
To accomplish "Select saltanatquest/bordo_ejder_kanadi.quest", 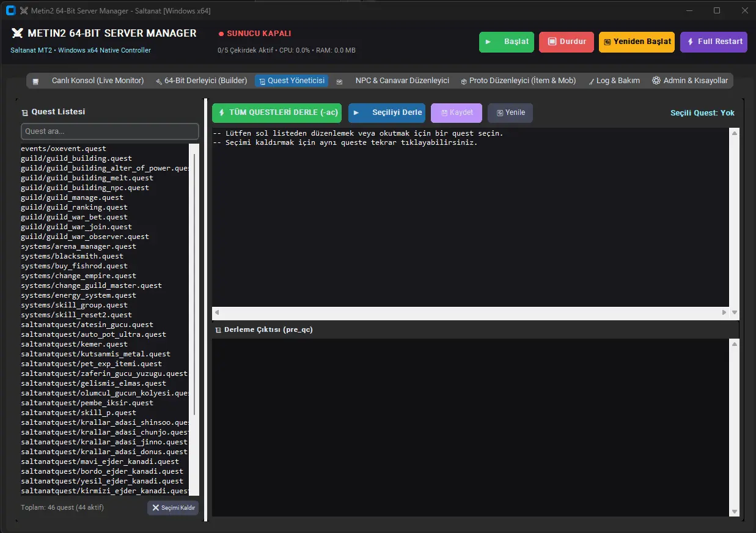I will coord(102,471).
